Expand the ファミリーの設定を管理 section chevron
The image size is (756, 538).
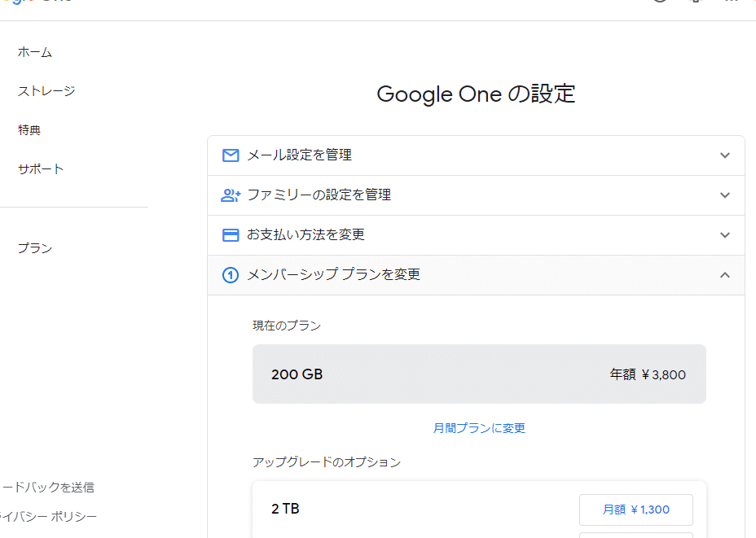(724, 195)
